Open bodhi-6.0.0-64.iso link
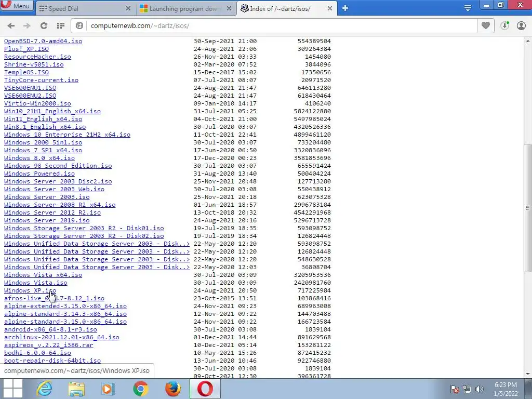The height and width of the screenshot is (399, 532). click(37, 353)
